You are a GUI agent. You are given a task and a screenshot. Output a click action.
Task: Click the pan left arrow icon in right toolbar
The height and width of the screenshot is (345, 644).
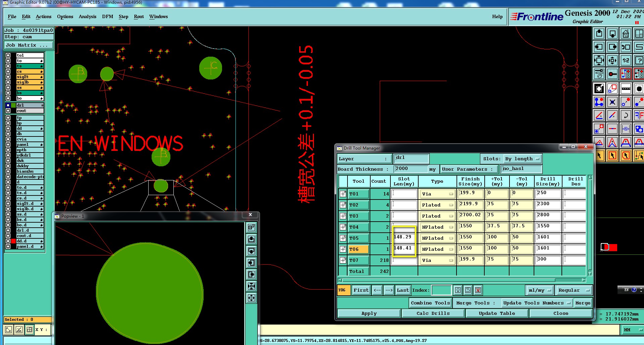[599, 47]
